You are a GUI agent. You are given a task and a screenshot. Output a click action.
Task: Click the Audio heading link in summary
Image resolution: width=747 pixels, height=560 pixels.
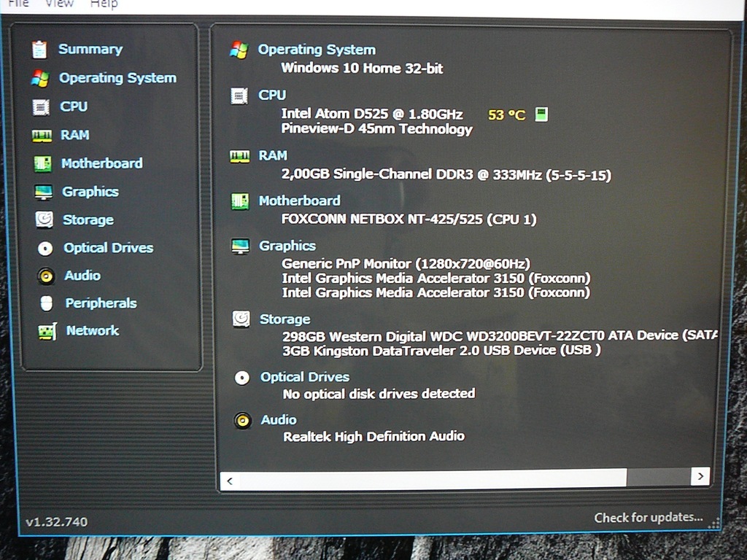[279, 420]
